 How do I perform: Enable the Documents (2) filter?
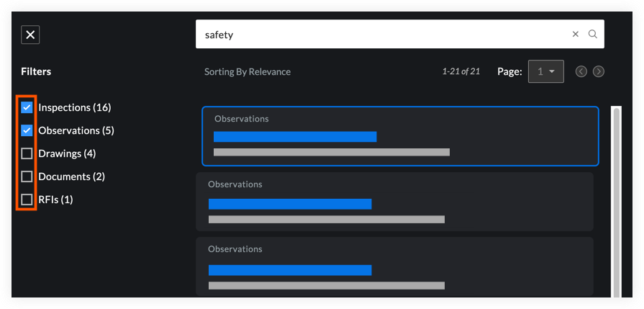[27, 176]
